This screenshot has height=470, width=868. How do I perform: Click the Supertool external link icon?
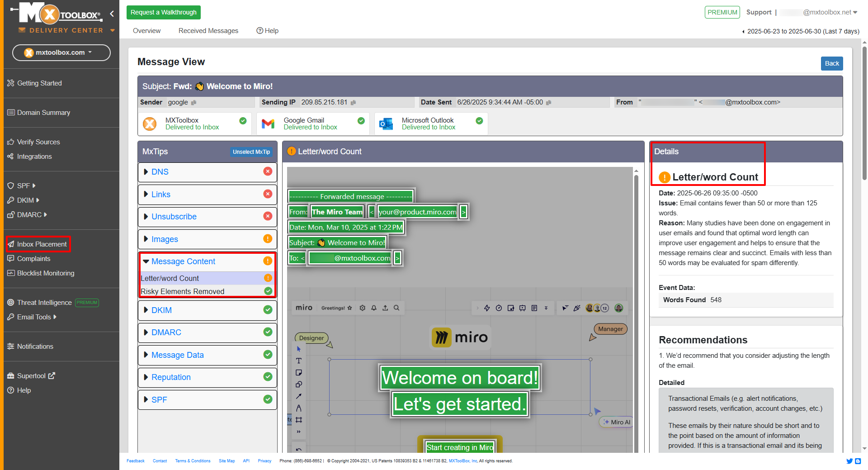click(x=52, y=375)
